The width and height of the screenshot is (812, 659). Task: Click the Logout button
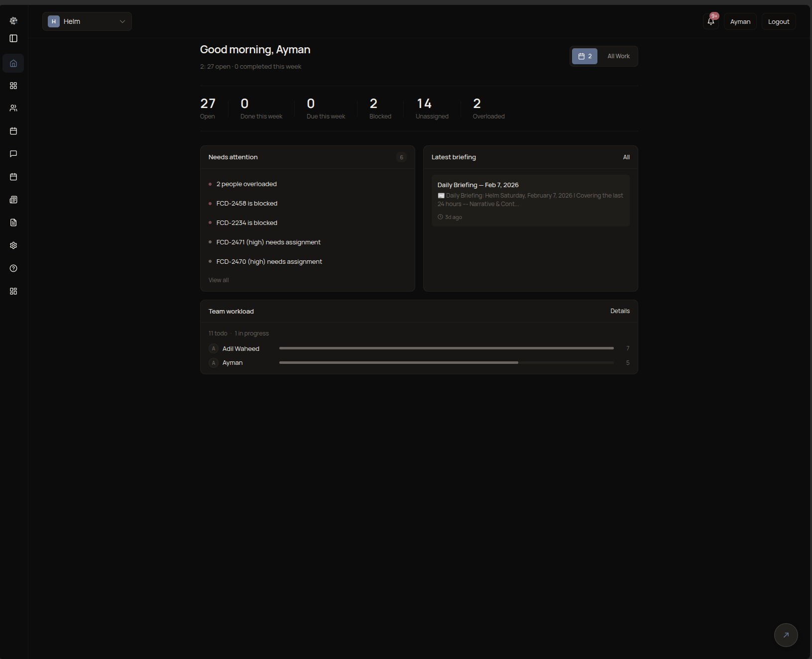click(x=778, y=21)
